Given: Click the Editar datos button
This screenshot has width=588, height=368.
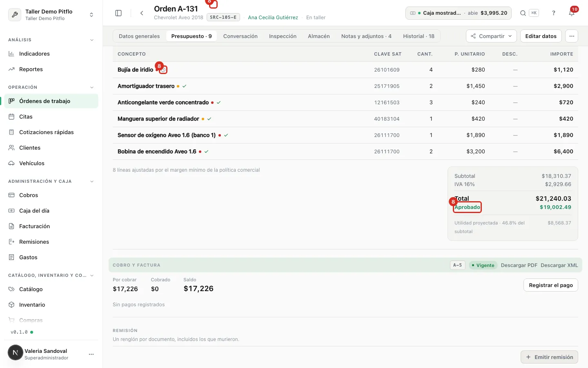Looking at the screenshot, I should [541, 36].
